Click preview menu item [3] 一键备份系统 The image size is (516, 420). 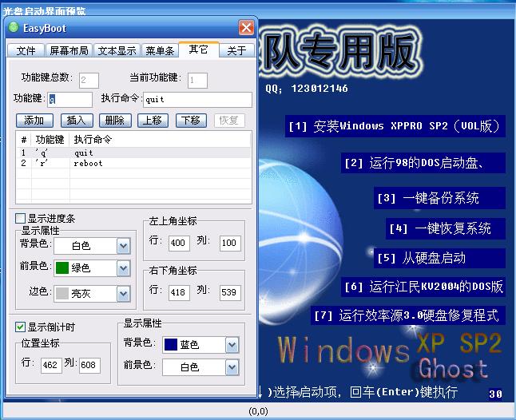pyautogui.click(x=439, y=198)
